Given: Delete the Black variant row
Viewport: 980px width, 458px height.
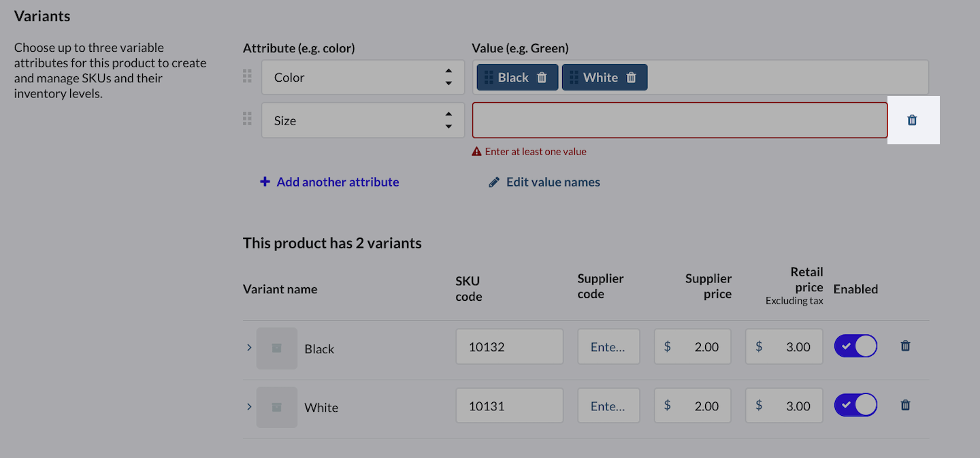Looking at the screenshot, I should pyautogui.click(x=905, y=346).
